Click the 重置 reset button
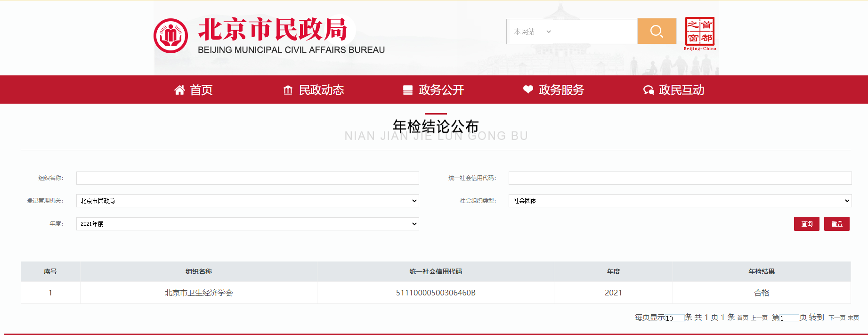 point(837,224)
